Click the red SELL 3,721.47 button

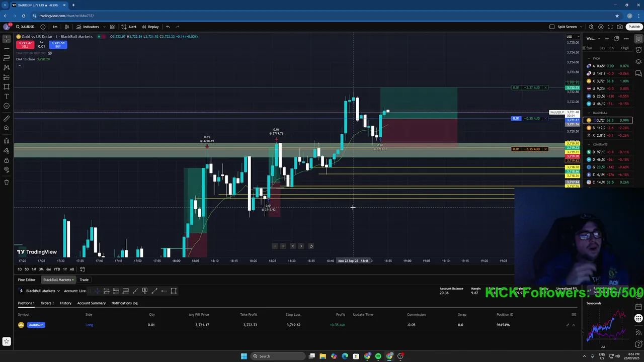[25, 45]
